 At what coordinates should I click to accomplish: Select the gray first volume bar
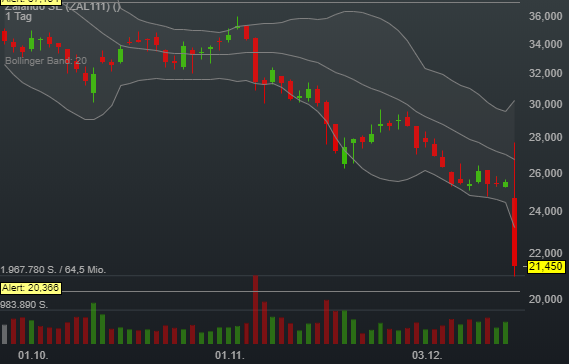(x=5, y=334)
